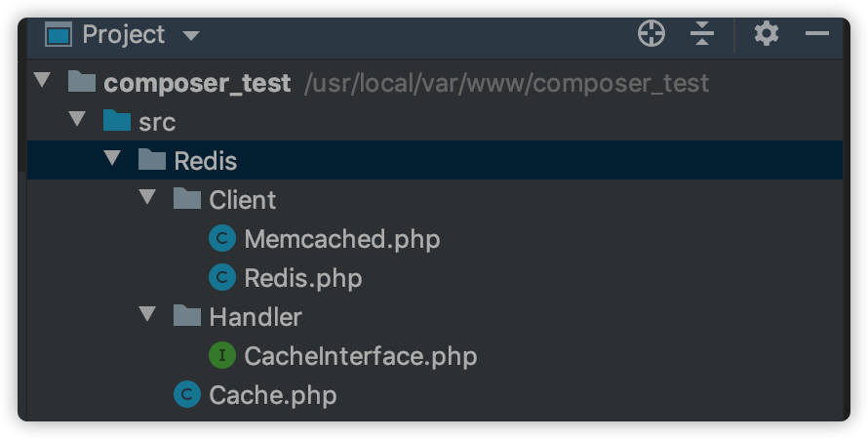The image size is (868, 439).
Task: Collapse the Redis folder arrow
Action: (x=113, y=159)
